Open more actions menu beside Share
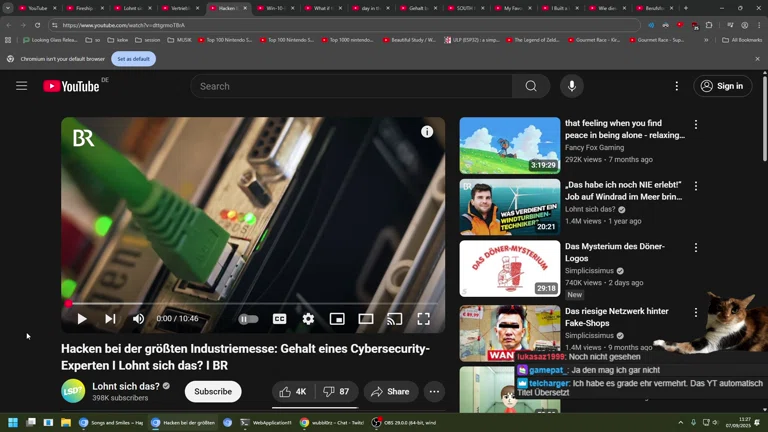The height and width of the screenshot is (432, 768). tap(434, 392)
